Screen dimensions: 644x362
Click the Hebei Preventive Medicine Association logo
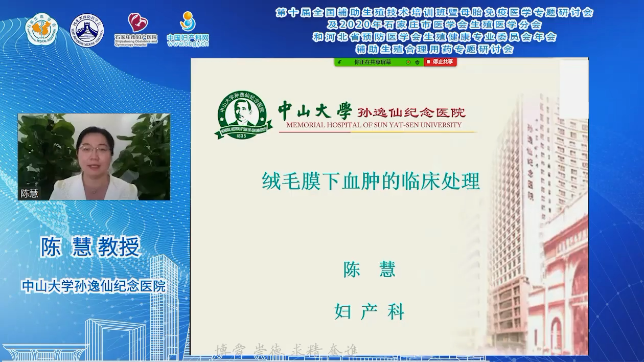(86, 29)
